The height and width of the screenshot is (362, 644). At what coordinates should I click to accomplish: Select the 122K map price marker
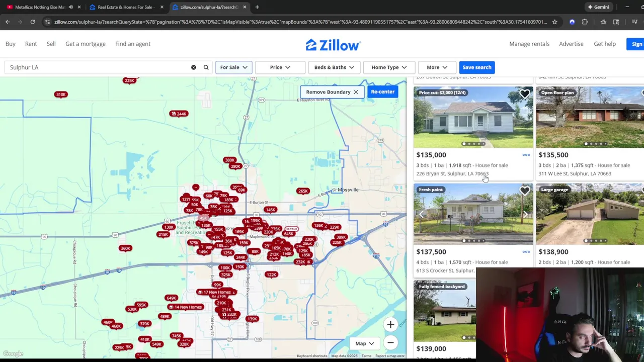tap(272, 275)
